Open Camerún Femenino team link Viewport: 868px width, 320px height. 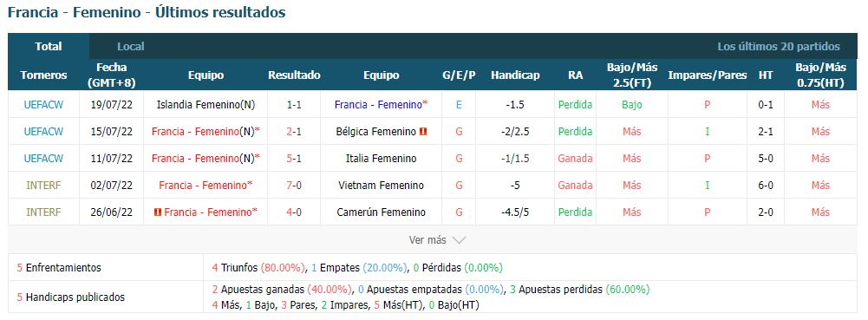click(381, 212)
